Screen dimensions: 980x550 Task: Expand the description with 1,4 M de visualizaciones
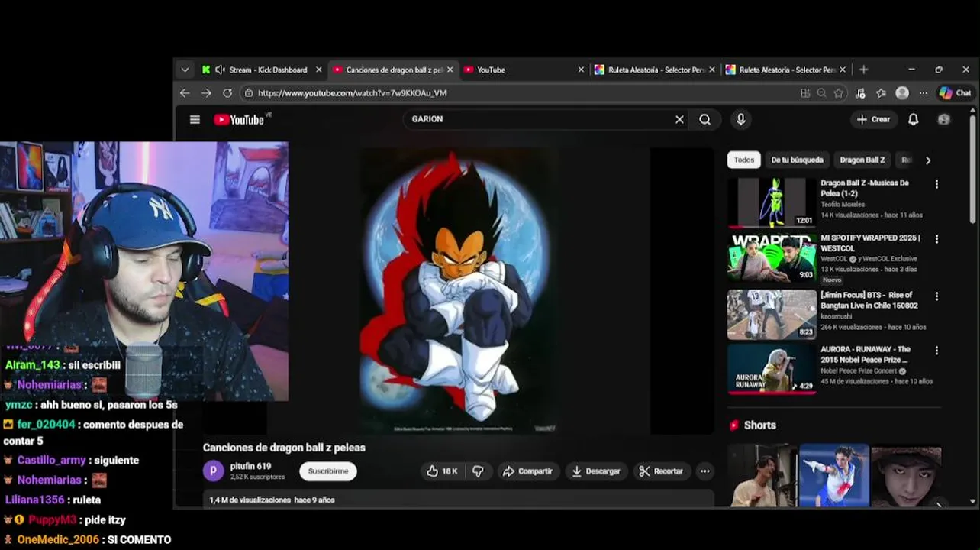(458, 500)
